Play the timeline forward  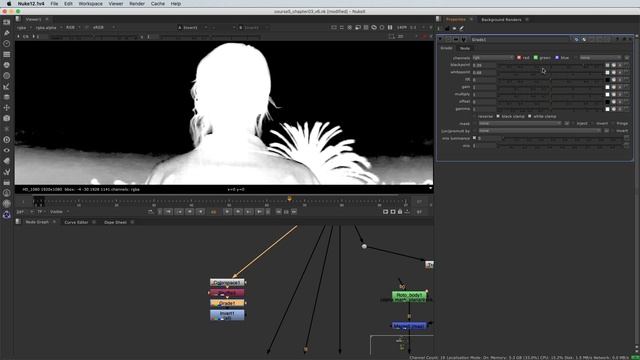pos(227,212)
